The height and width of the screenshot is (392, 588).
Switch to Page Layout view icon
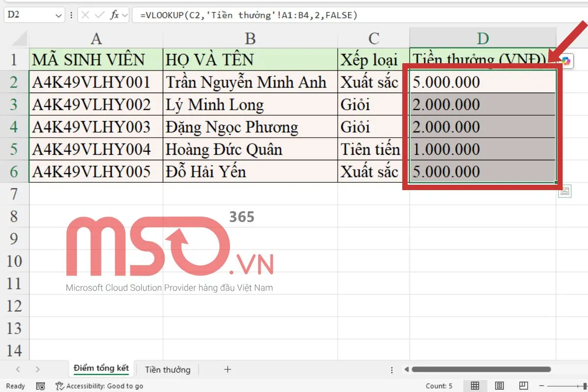[x=499, y=386]
